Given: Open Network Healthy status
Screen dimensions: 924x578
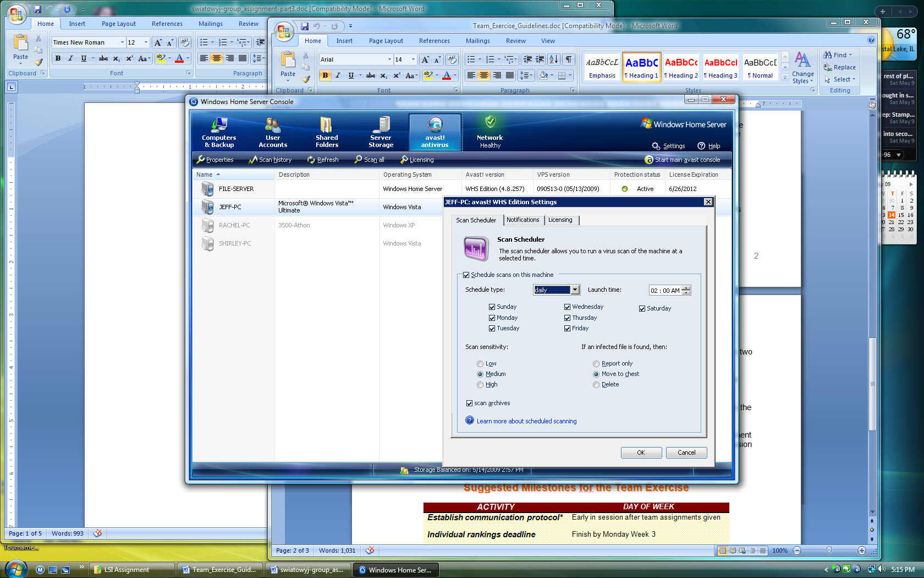Looking at the screenshot, I should tap(490, 133).
